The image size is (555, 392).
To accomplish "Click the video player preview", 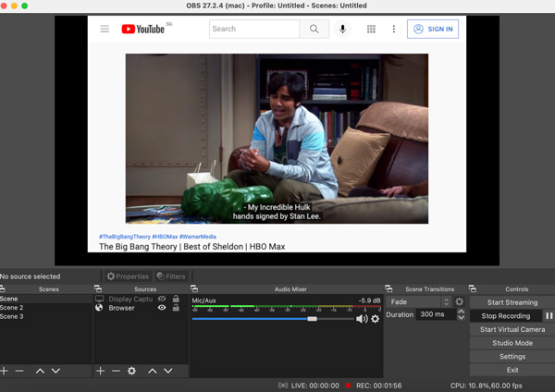I will pyautogui.click(x=277, y=139).
